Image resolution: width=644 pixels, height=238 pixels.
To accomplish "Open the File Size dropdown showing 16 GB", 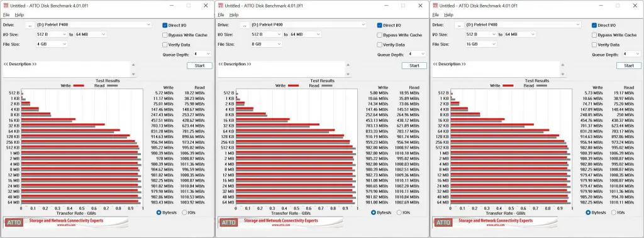I will pos(480,44).
